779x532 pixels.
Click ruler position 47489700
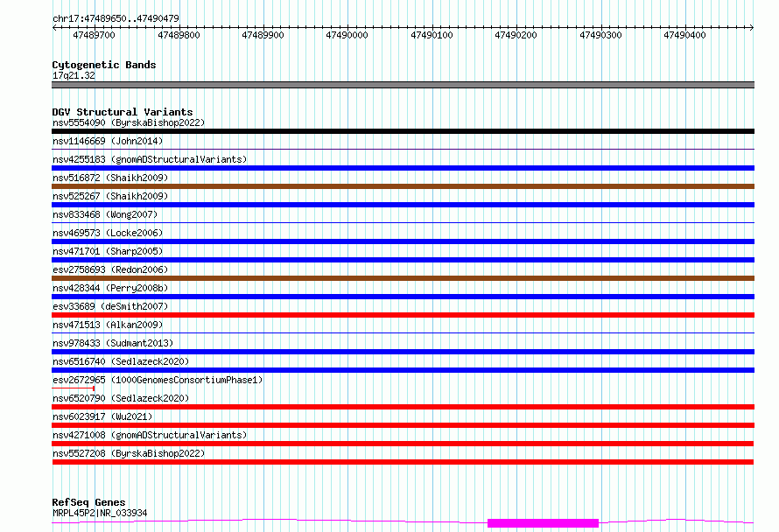(x=94, y=35)
